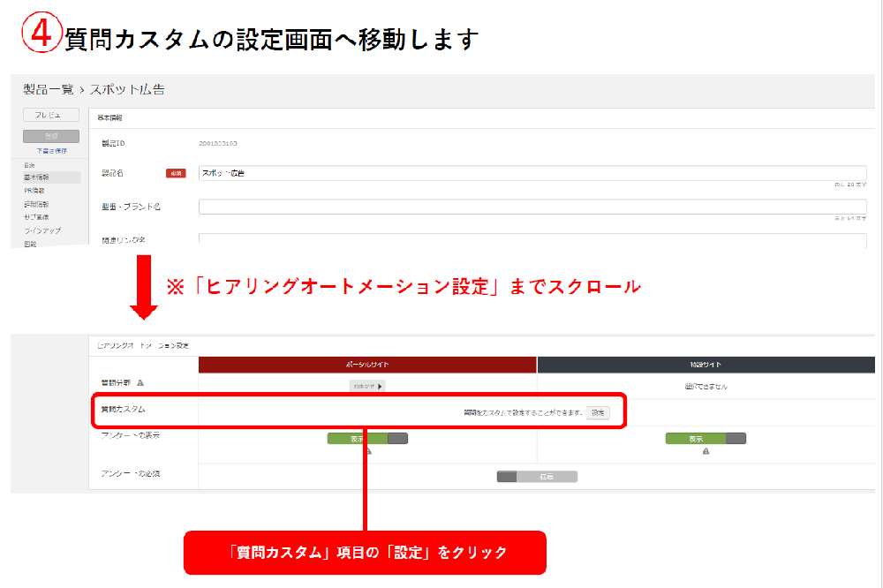Jump to サブ画像 section in sidebar

[36, 217]
